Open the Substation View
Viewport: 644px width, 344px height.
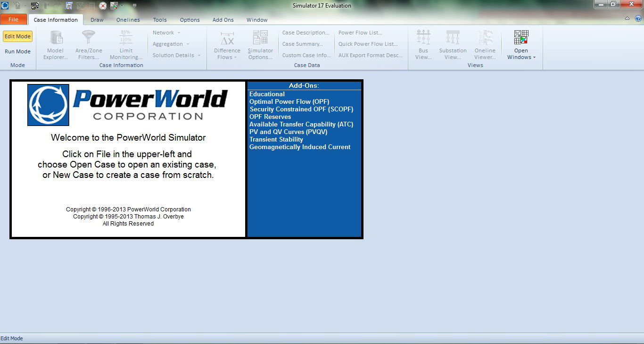click(x=453, y=44)
